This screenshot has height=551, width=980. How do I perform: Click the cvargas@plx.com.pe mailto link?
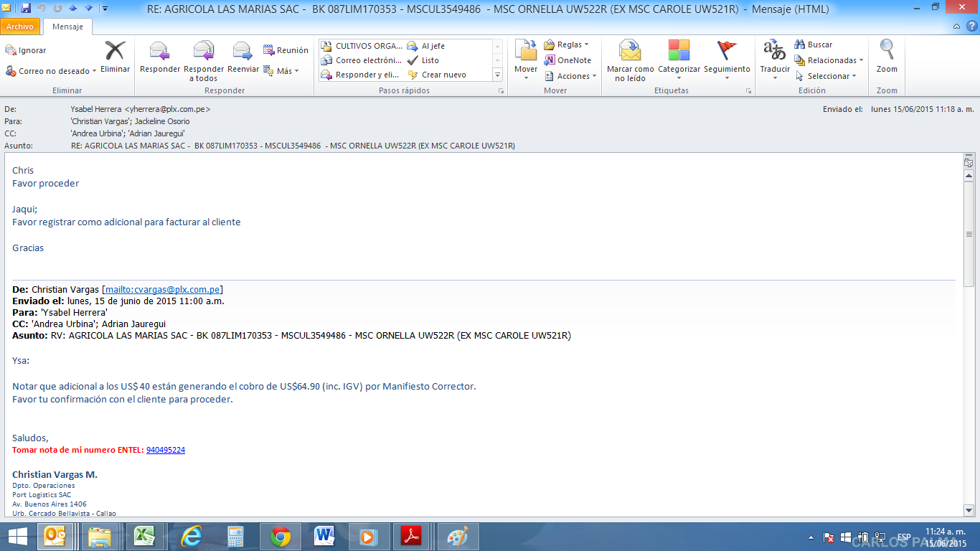tap(163, 290)
